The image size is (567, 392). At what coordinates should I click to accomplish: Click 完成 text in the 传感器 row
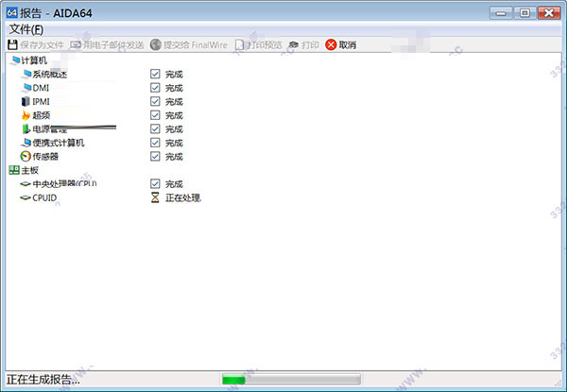coord(174,157)
